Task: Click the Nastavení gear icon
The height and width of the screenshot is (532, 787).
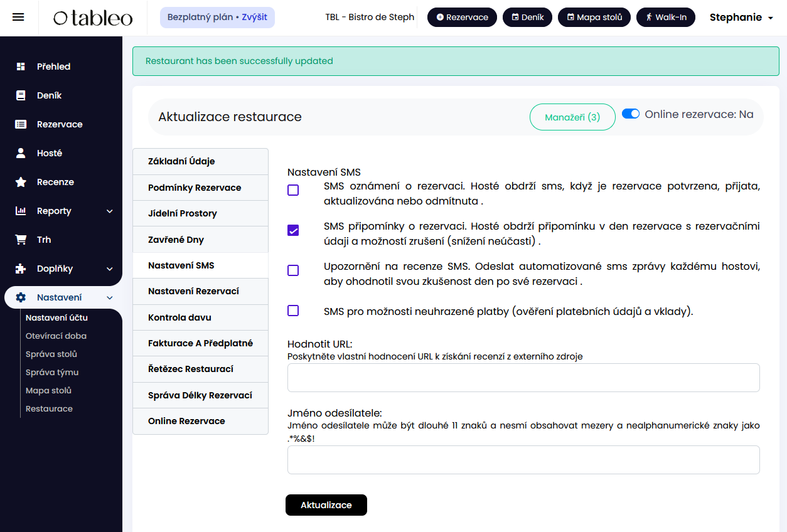Action: (21, 297)
